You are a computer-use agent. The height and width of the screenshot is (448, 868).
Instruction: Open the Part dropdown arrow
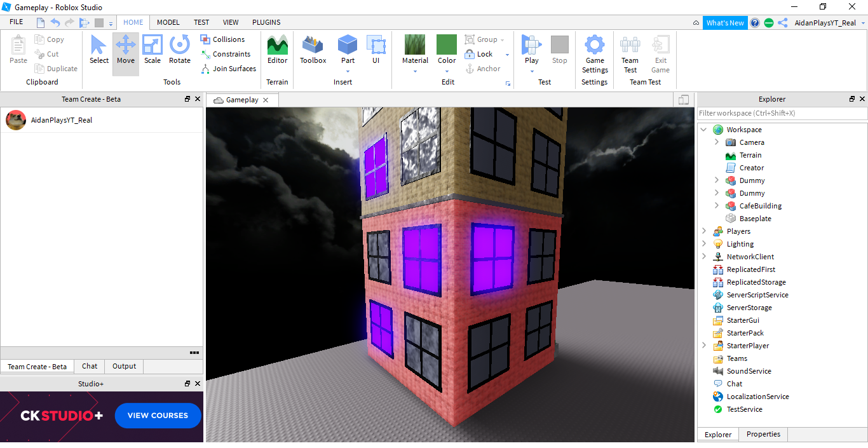click(348, 71)
